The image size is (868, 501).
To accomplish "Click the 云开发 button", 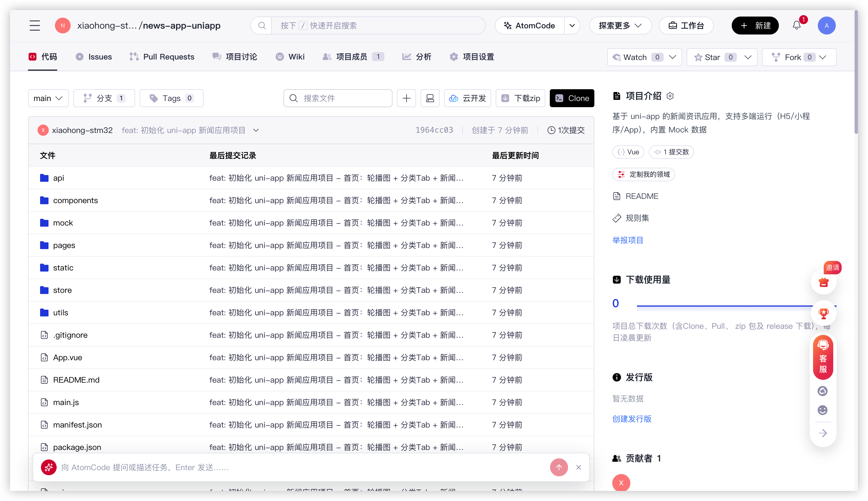I will [467, 98].
